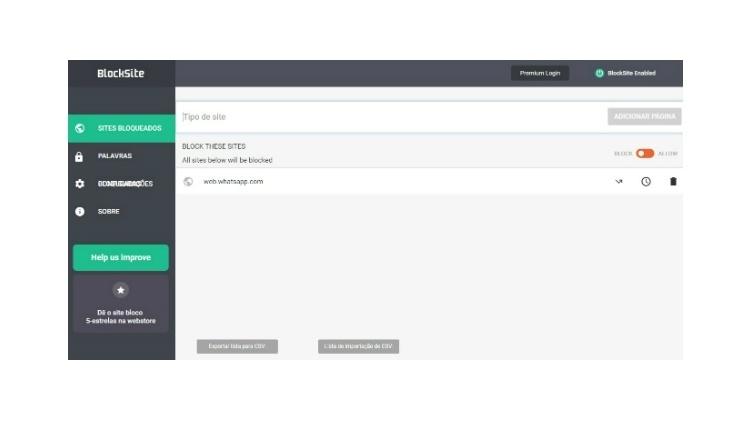Click the Allow label next to the switch

tap(668, 154)
